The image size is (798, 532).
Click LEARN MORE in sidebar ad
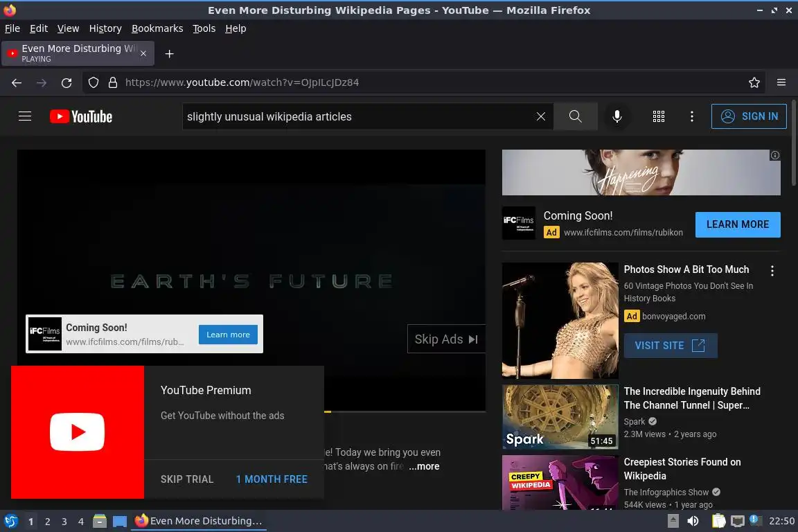(738, 224)
